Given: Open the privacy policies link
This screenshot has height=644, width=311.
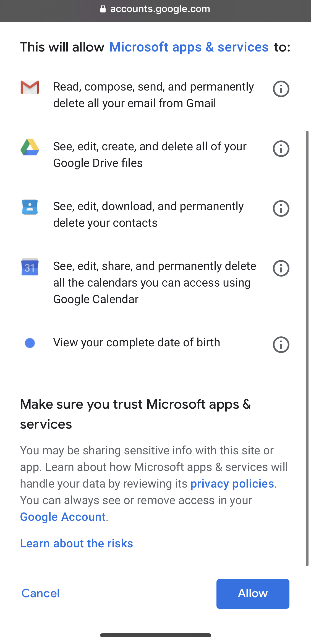Looking at the screenshot, I should point(232,484).
